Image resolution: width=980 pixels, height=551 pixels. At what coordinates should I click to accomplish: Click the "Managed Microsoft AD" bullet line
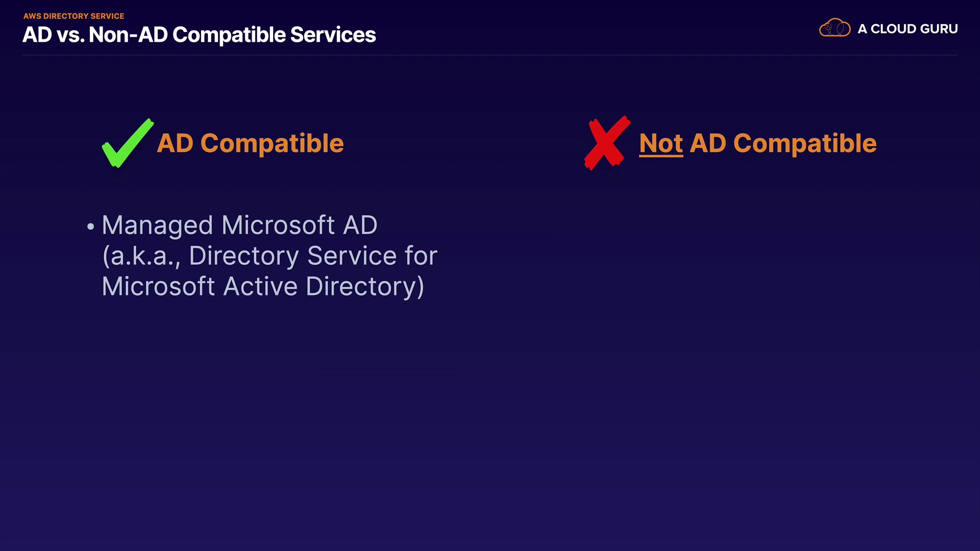(239, 225)
